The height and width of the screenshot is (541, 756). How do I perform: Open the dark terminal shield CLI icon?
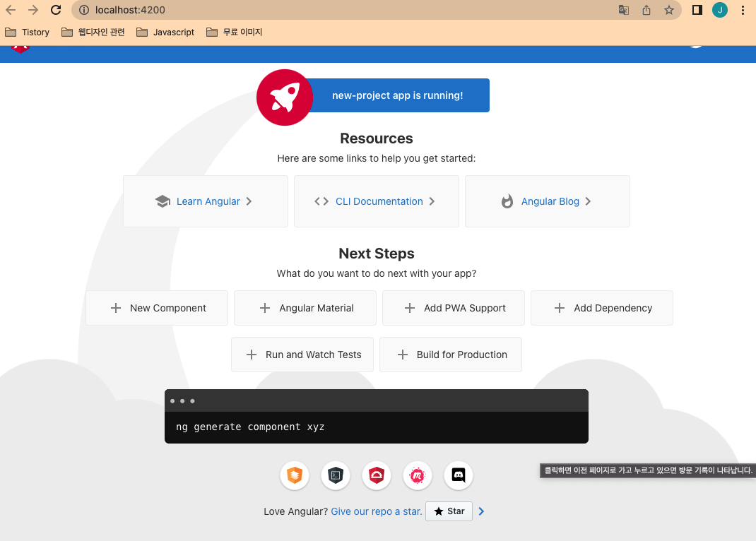[336, 475]
